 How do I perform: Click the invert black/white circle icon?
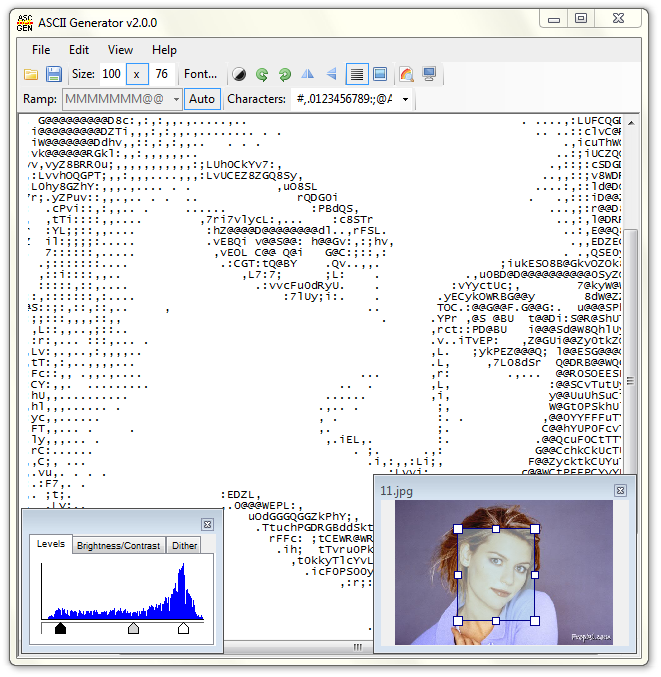tap(239, 74)
